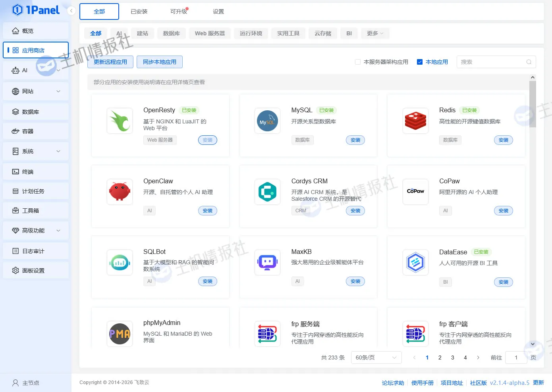
Task: Click the 更新远程应用 button
Action: tap(110, 62)
